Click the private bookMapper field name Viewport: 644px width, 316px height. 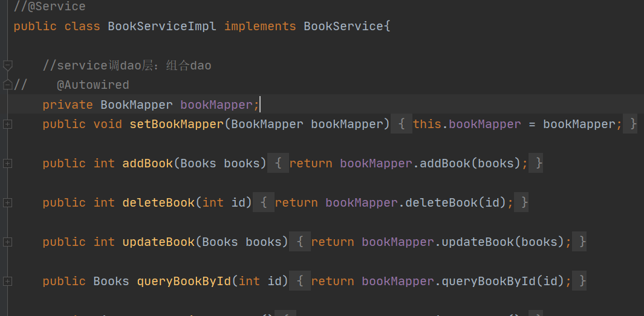(x=216, y=105)
